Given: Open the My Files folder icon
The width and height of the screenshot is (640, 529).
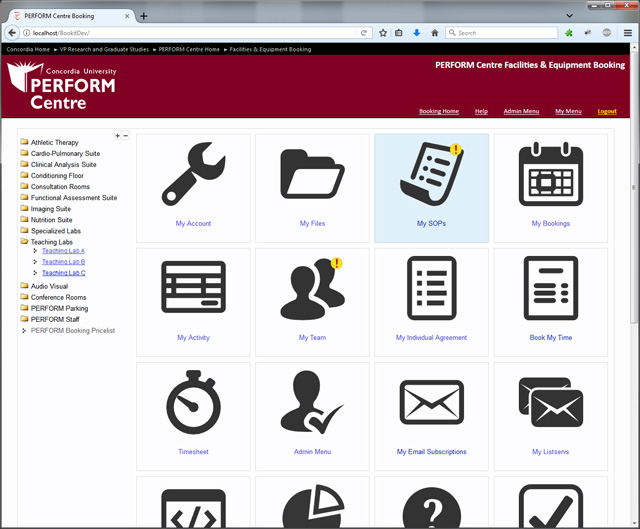Looking at the screenshot, I should 312,174.
